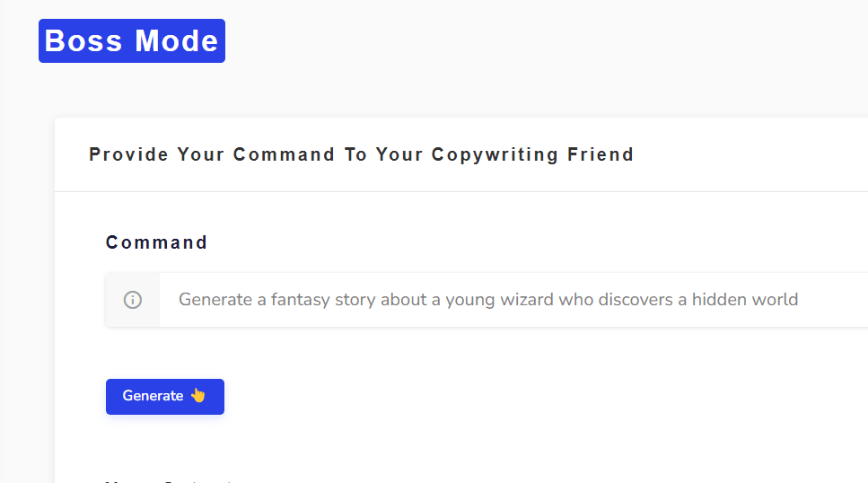
Task: Focus the Command text input field
Action: [513, 300]
